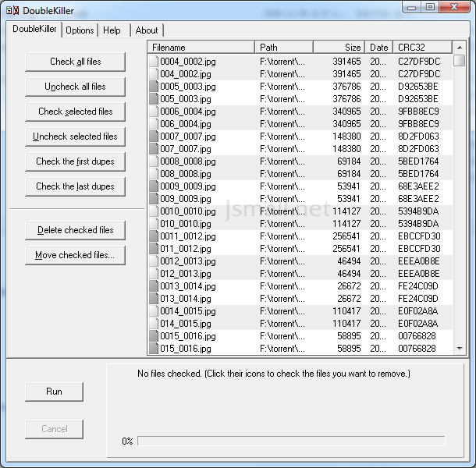476x468 pixels.
Task: Mark 0010_0010.jpg via its icon
Action: (154, 211)
